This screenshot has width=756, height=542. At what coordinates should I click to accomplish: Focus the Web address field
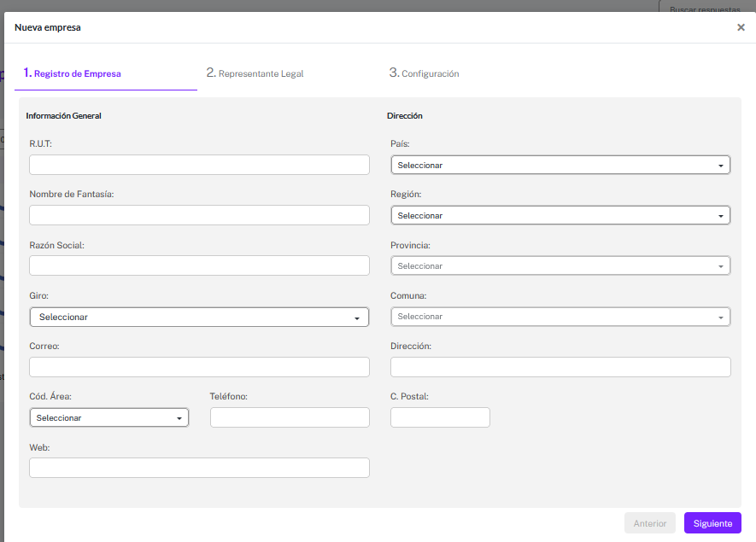pos(199,468)
